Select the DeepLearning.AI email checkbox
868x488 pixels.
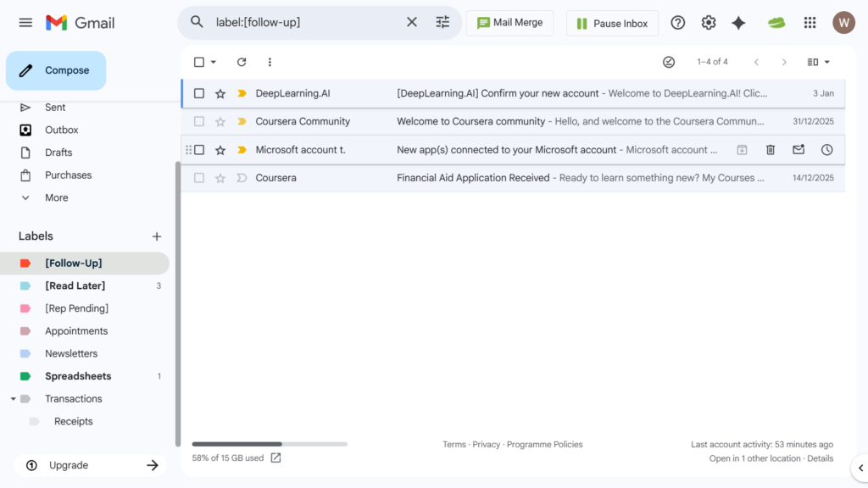click(x=198, y=93)
